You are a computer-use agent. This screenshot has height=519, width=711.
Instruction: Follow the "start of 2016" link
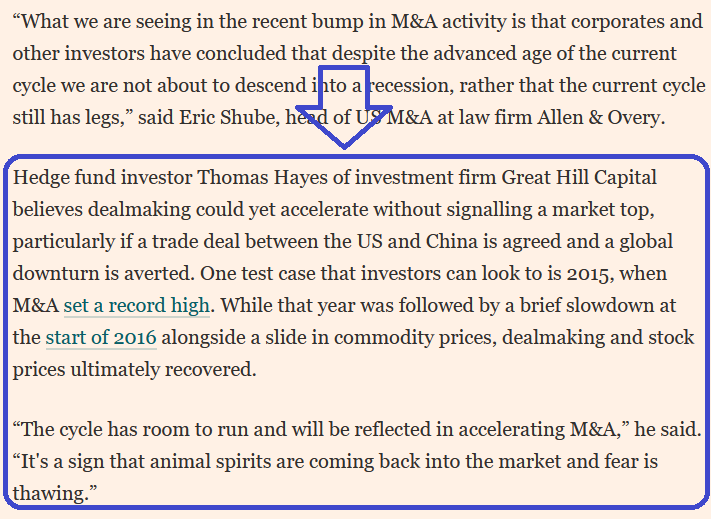click(x=101, y=337)
